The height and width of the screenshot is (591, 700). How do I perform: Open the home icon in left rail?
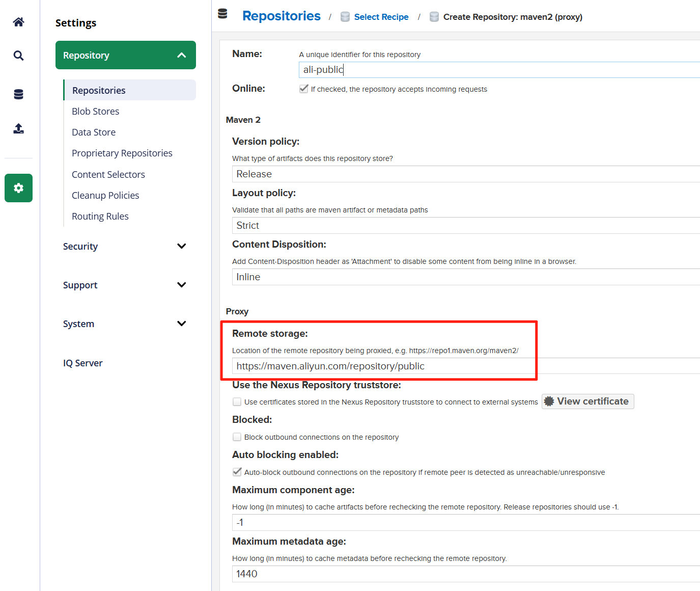(x=18, y=22)
